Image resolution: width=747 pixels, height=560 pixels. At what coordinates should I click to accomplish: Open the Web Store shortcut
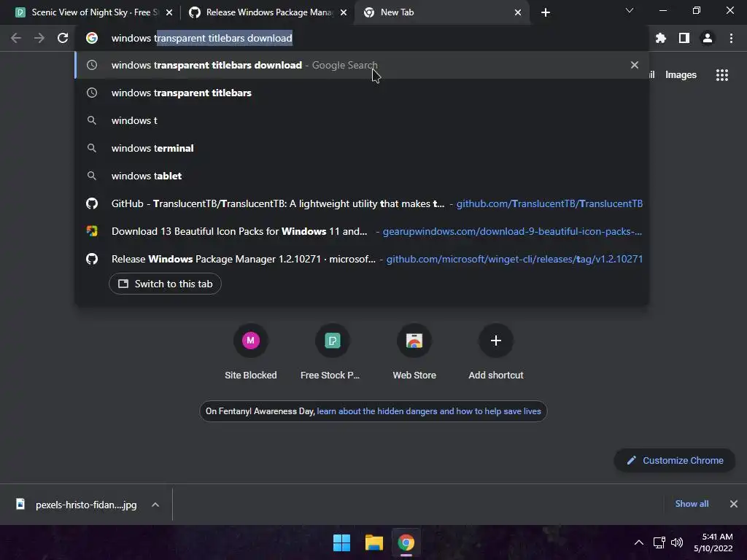click(x=414, y=352)
